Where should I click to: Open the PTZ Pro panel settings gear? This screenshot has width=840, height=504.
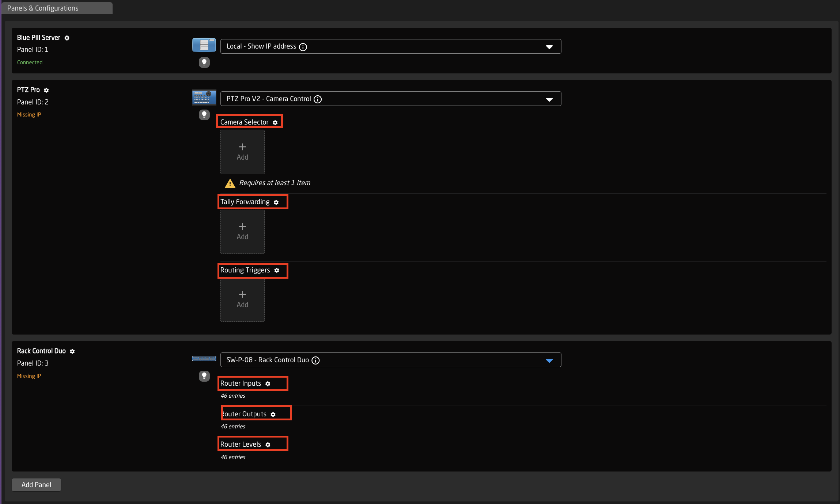pos(46,90)
